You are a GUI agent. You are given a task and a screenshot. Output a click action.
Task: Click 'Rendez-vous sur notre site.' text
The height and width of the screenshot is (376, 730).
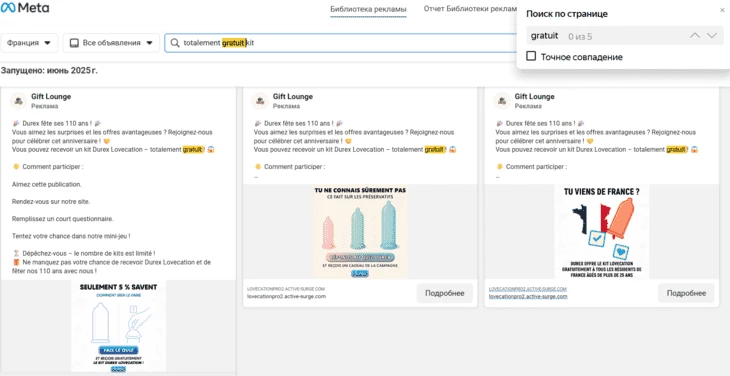[51, 201]
